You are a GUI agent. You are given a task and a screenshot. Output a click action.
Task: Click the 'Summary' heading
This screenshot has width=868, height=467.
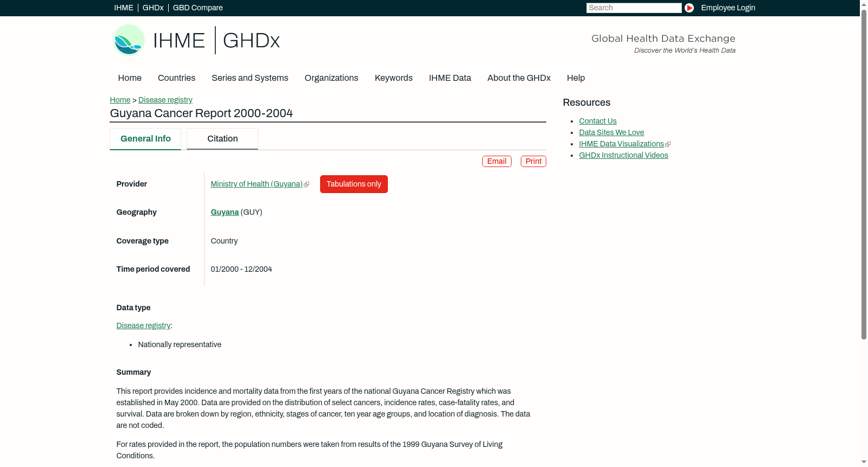pos(133,372)
